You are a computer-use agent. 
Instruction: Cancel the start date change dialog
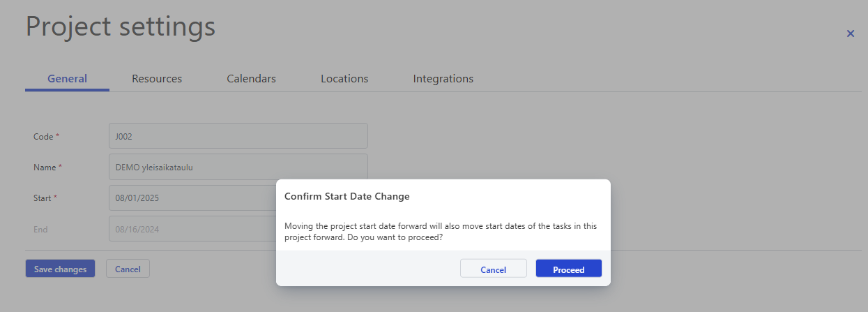point(493,269)
